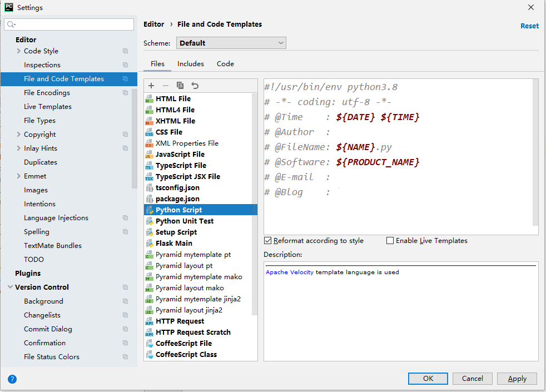Expand the Code Style tree node
This screenshot has width=546, height=392.
pyautogui.click(x=18, y=51)
